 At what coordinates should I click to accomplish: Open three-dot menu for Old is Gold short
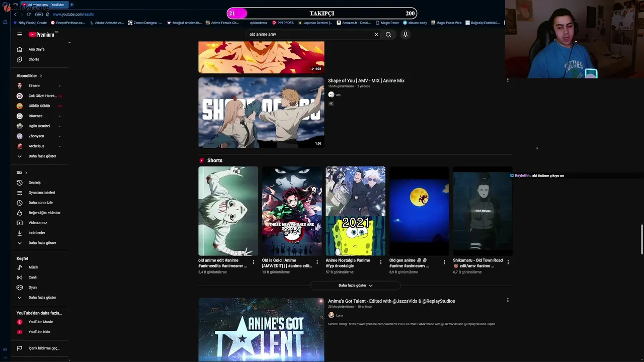coord(317,262)
